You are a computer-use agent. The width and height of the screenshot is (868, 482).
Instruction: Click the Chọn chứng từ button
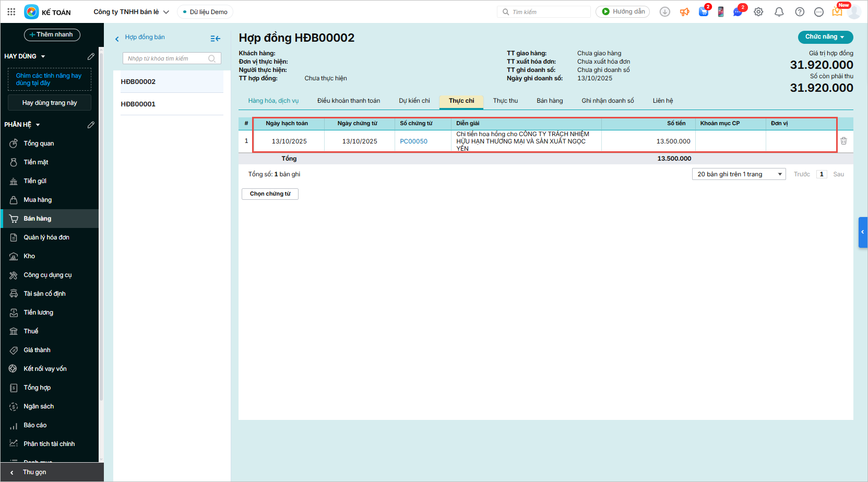pos(270,194)
